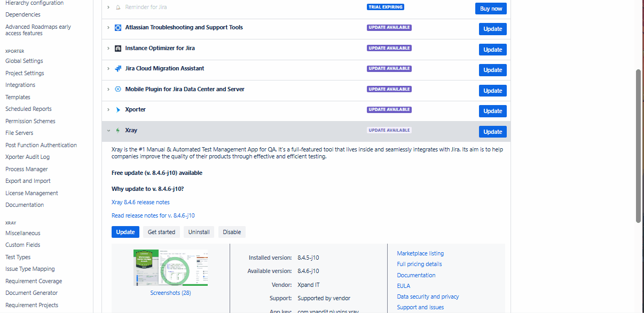Expand the Xporter app row
This screenshot has width=644, height=313.
pyautogui.click(x=108, y=110)
